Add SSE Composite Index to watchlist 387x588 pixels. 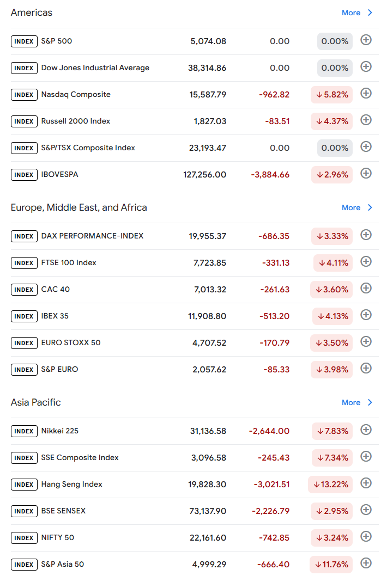pos(366,456)
